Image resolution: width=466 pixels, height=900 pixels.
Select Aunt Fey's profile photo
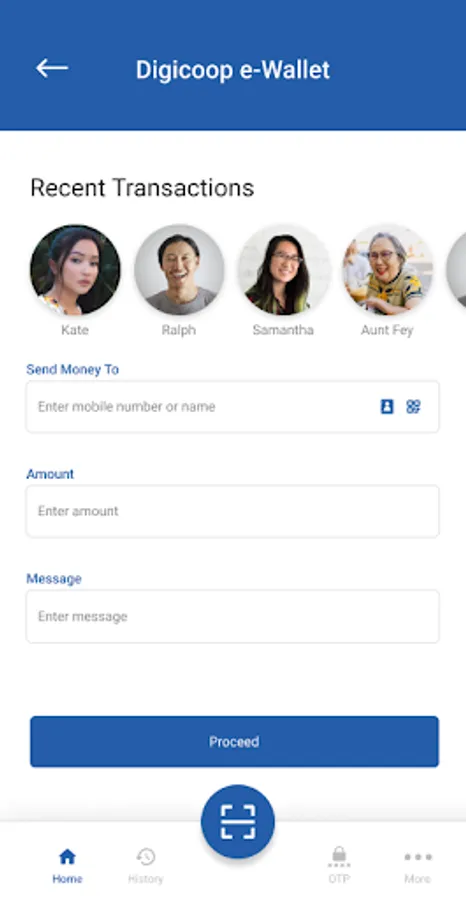click(x=387, y=270)
